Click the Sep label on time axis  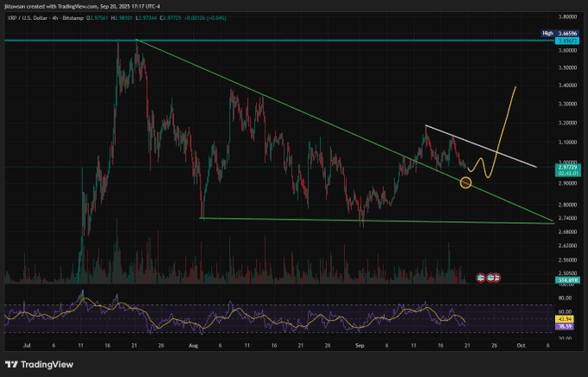click(360, 343)
